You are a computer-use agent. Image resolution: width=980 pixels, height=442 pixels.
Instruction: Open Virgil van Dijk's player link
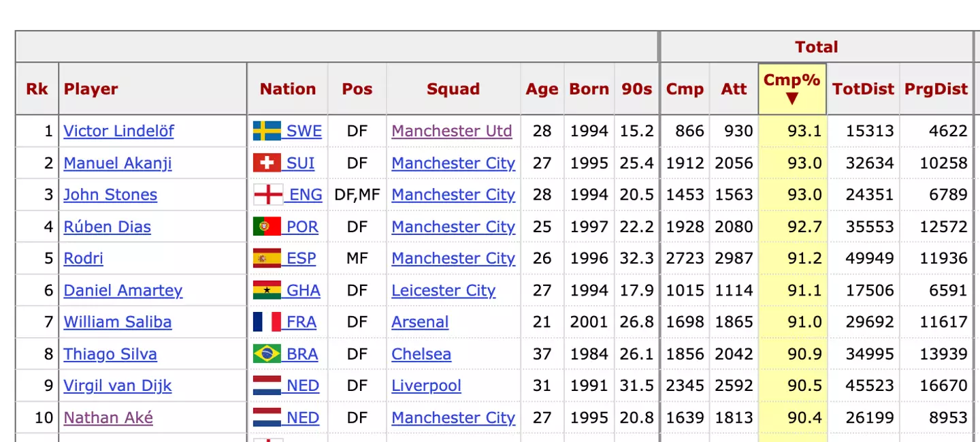click(x=118, y=385)
